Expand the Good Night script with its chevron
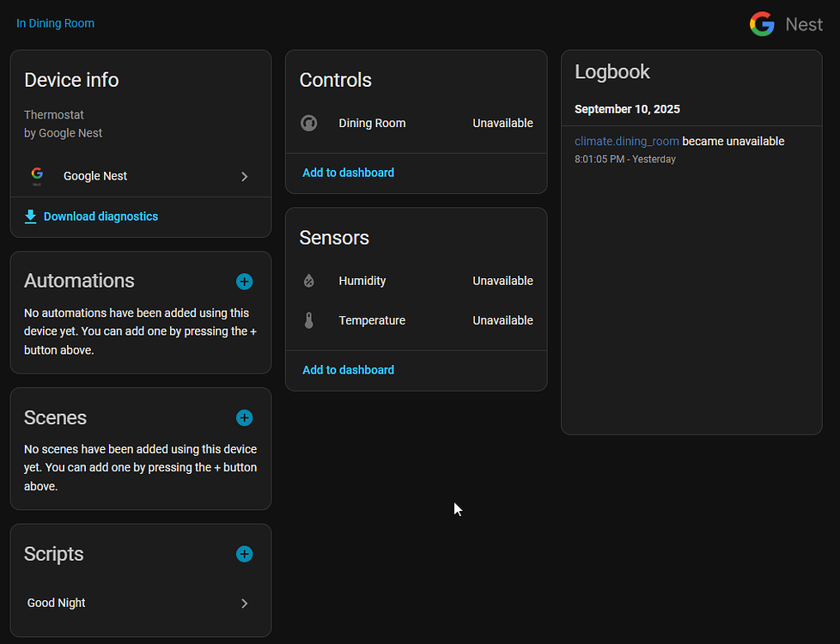 [244, 603]
